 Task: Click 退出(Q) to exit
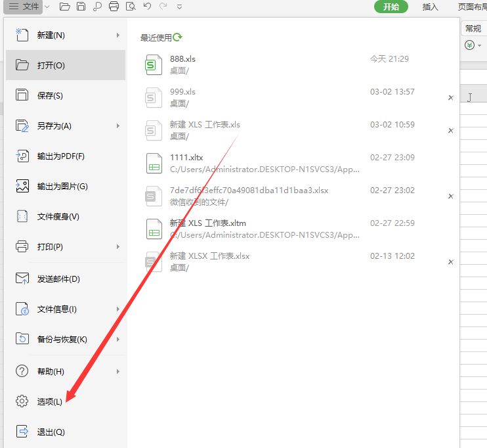point(66,432)
